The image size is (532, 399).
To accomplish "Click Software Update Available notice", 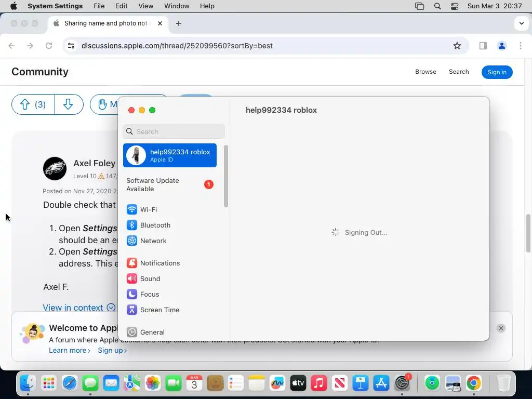I will 170,184.
